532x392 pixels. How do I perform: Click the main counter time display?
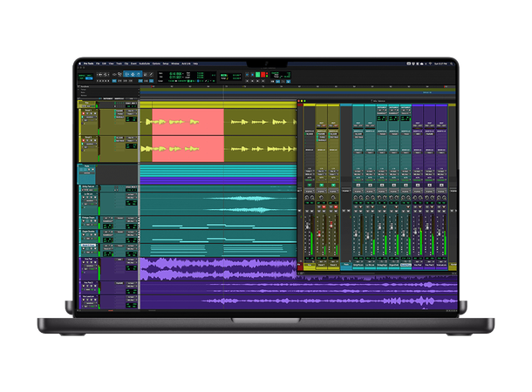click(x=175, y=73)
